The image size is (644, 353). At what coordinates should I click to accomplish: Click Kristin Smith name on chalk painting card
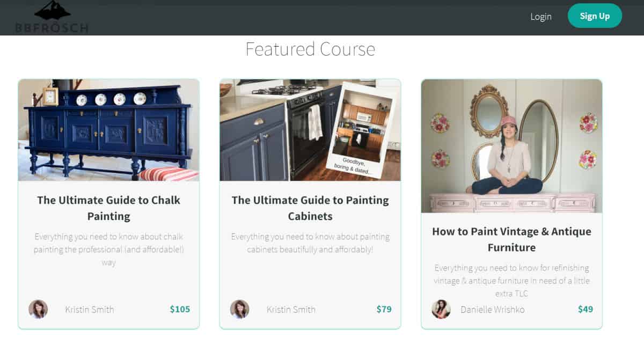pos(90,310)
